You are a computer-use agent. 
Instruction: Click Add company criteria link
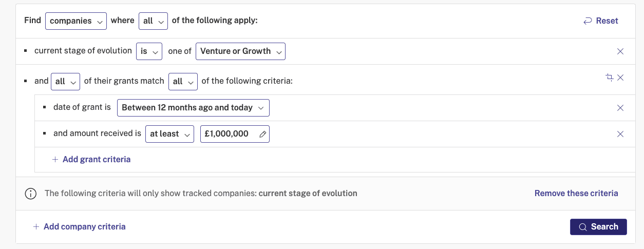point(80,227)
